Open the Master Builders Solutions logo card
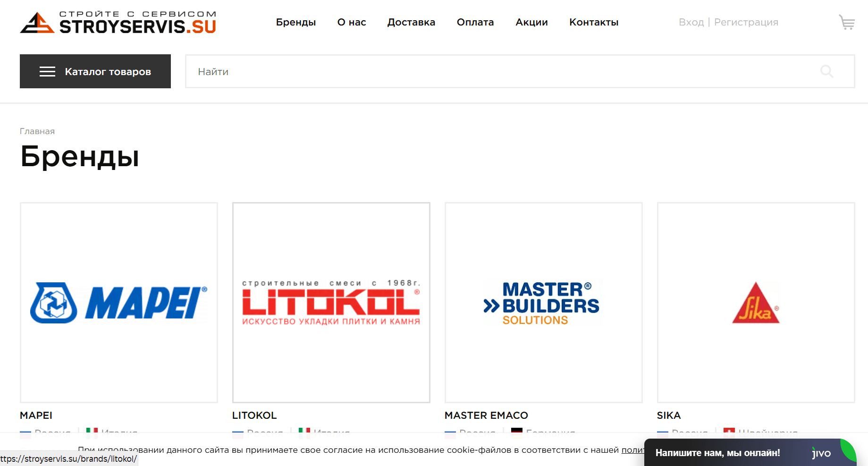This screenshot has height=466, width=868. [x=544, y=303]
